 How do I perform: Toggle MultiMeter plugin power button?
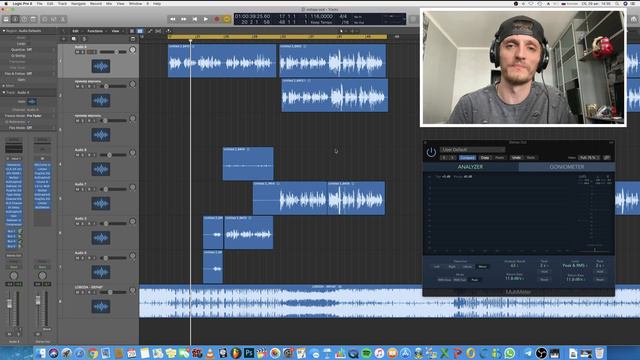tap(431, 152)
